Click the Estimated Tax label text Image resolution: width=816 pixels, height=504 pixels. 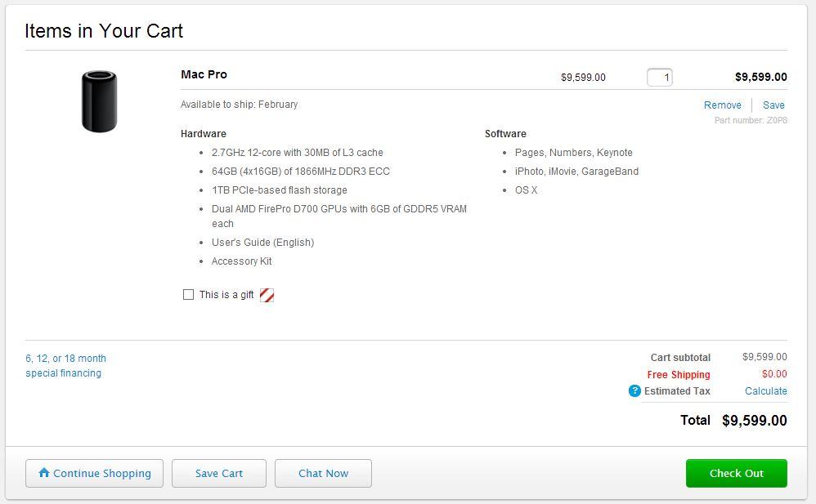677,391
